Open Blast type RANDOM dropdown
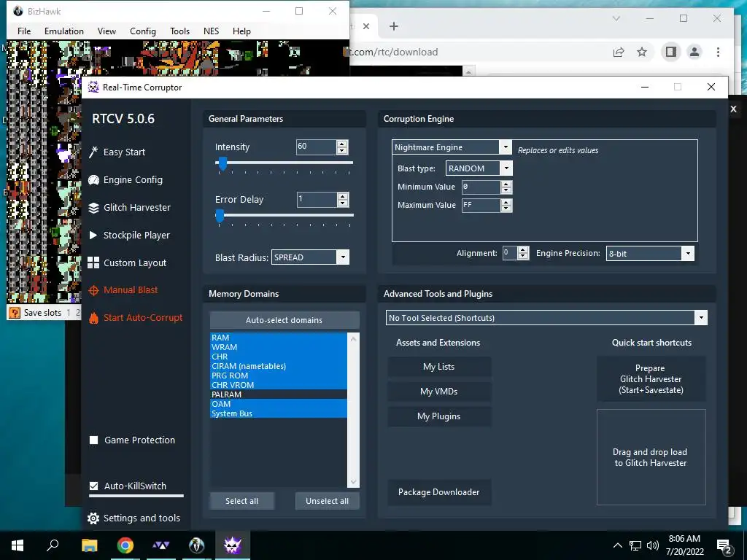747x560 pixels. point(506,168)
